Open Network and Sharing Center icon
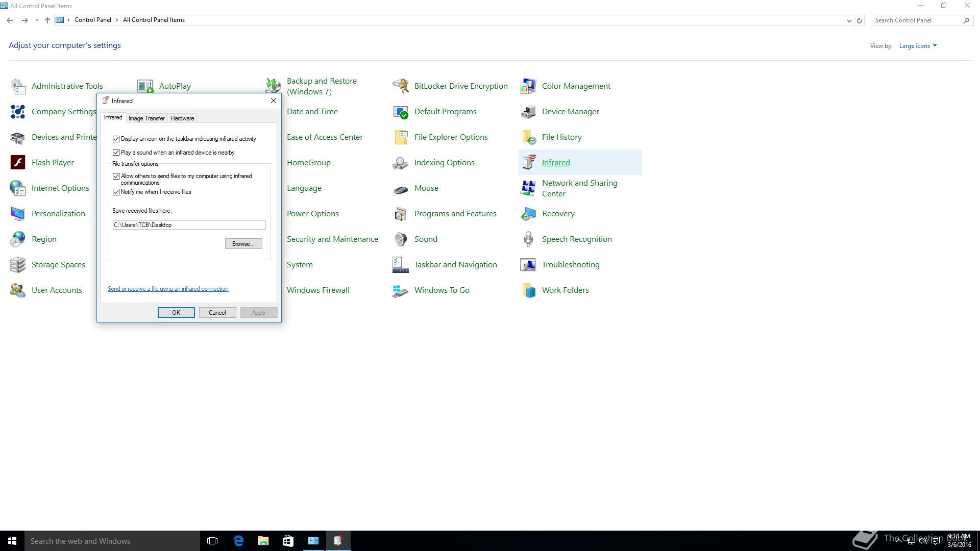This screenshot has height=551, width=980. (529, 188)
